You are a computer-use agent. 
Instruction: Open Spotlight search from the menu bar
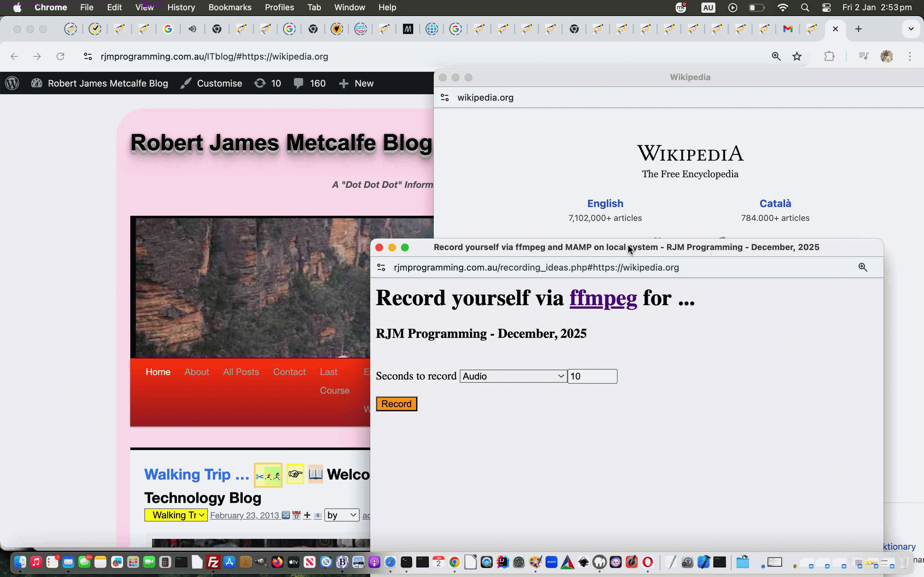805,7
